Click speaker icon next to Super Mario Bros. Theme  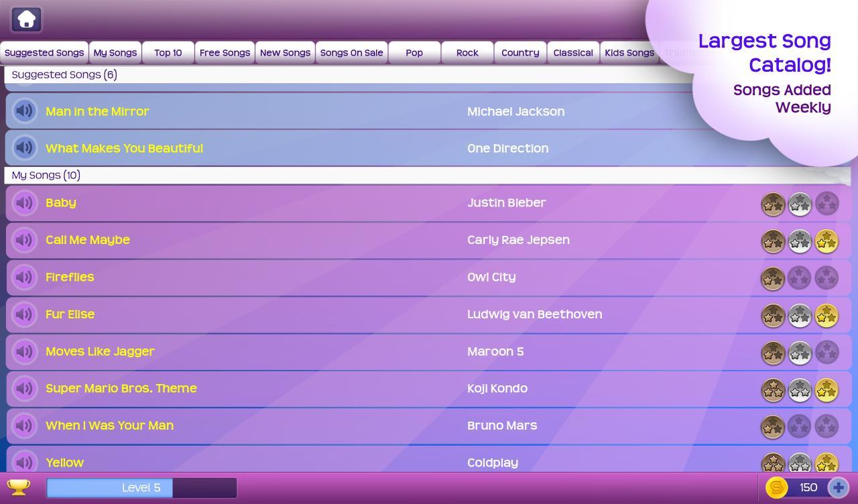point(25,389)
